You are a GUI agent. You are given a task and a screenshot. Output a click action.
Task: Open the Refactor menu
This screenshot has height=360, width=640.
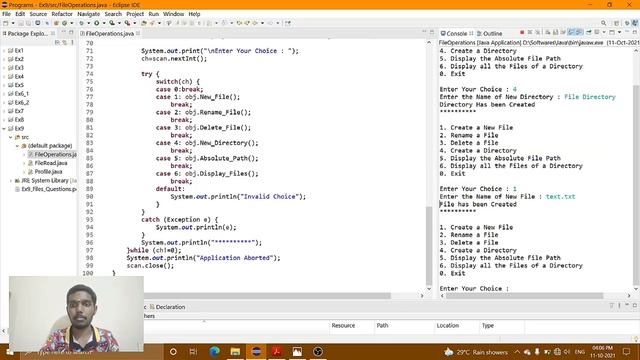tap(62, 14)
